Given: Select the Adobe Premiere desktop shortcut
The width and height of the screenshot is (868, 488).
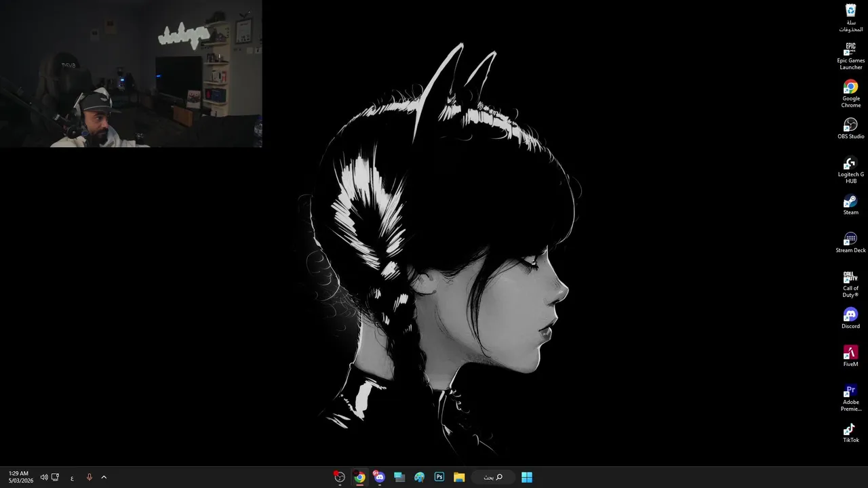Looking at the screenshot, I should point(850,398).
